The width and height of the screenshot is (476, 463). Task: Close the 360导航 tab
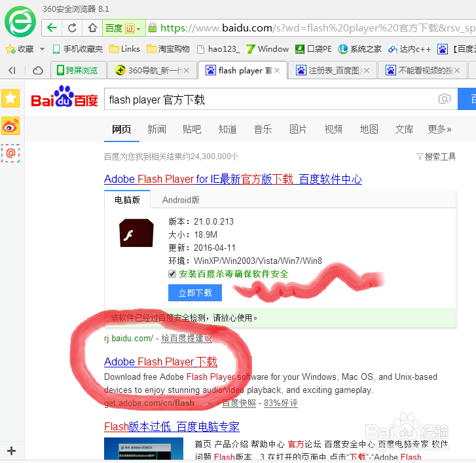pos(187,71)
